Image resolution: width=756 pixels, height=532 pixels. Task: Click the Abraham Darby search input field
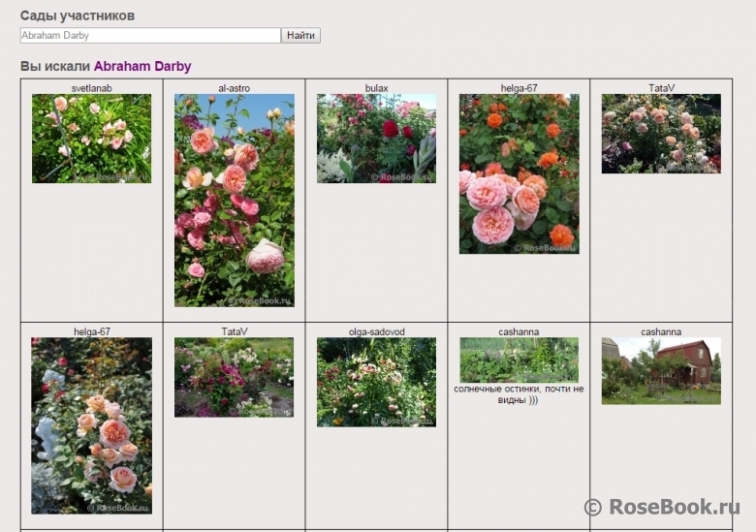coord(150,36)
